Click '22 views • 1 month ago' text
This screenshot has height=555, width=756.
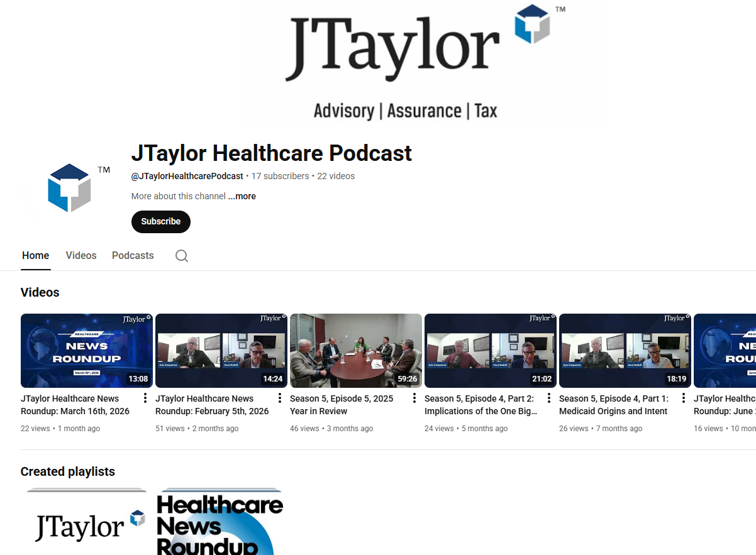pos(60,429)
